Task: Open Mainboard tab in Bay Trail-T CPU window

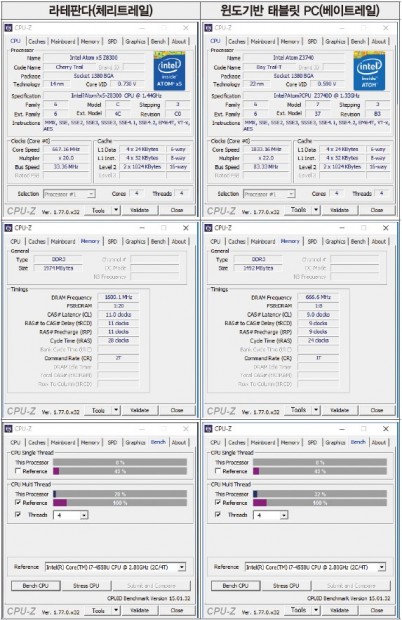Action: coord(263,42)
